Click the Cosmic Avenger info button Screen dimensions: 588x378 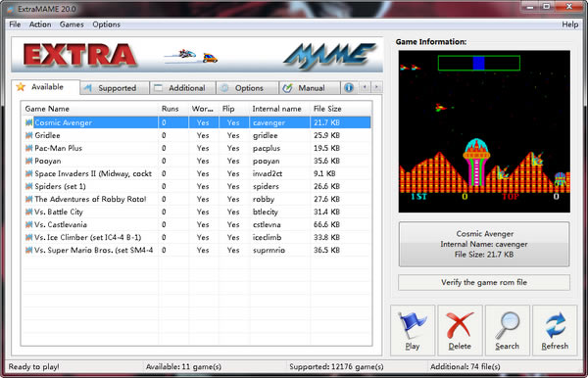pos(484,244)
